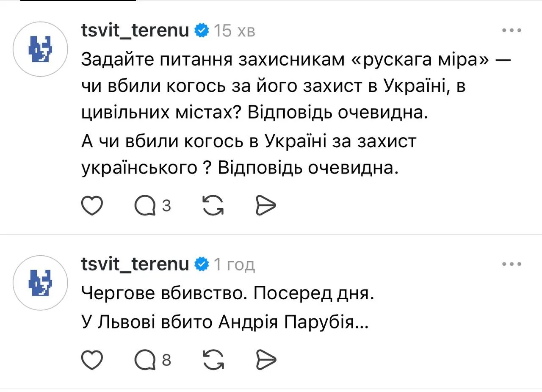Click the «15 хв» timestamp
This screenshot has width=542, height=392.
[x=234, y=30]
